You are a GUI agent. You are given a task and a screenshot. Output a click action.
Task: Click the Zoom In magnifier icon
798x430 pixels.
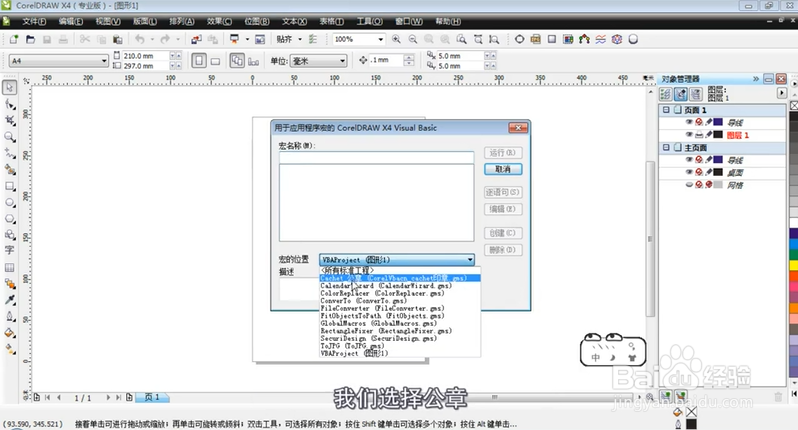coord(396,39)
